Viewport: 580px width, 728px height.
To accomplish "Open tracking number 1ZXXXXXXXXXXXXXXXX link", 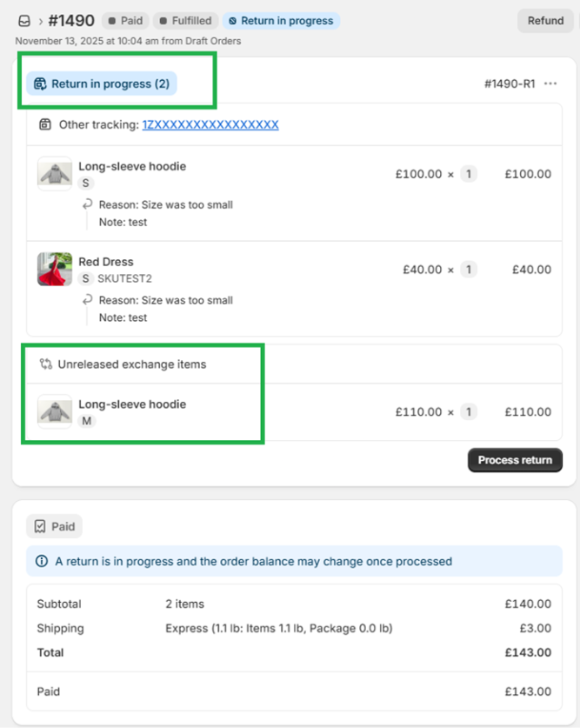I will pyautogui.click(x=210, y=124).
